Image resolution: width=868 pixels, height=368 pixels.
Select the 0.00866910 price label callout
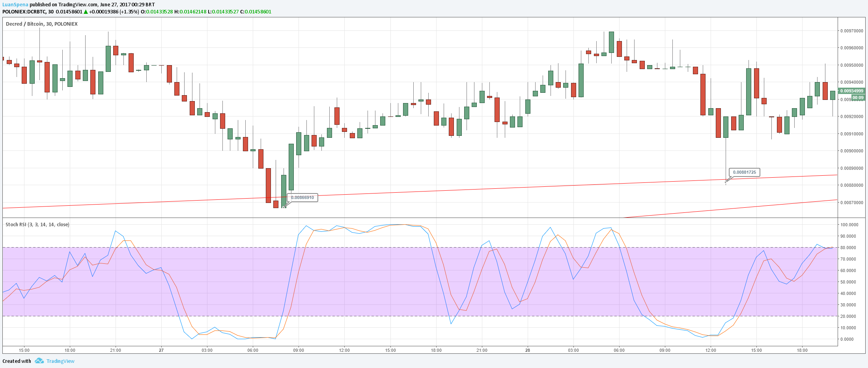(302, 197)
